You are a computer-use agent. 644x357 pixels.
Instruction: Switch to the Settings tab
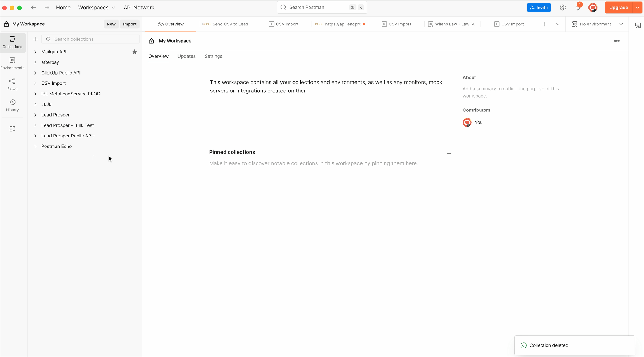click(x=213, y=56)
